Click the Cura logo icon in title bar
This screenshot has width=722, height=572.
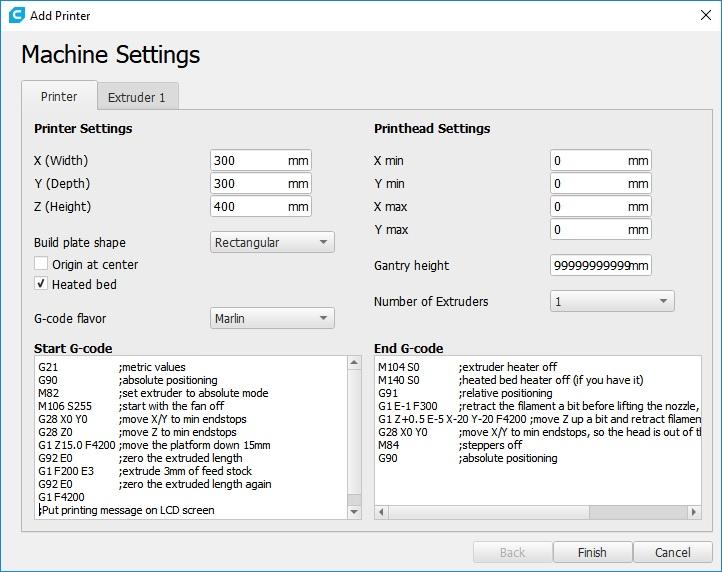[14, 14]
